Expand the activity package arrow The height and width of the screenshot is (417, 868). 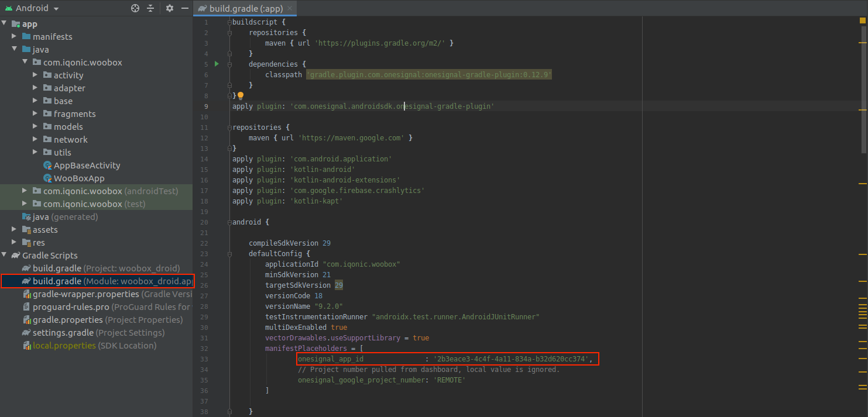tap(36, 75)
